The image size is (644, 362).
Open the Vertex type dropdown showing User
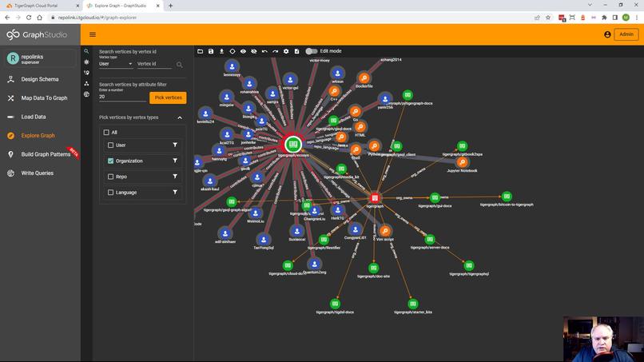coord(115,64)
